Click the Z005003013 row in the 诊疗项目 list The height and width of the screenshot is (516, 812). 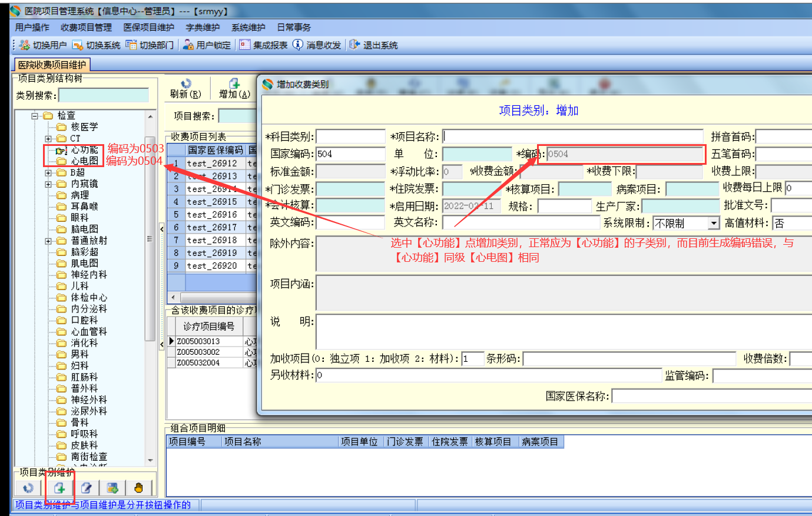(212, 341)
